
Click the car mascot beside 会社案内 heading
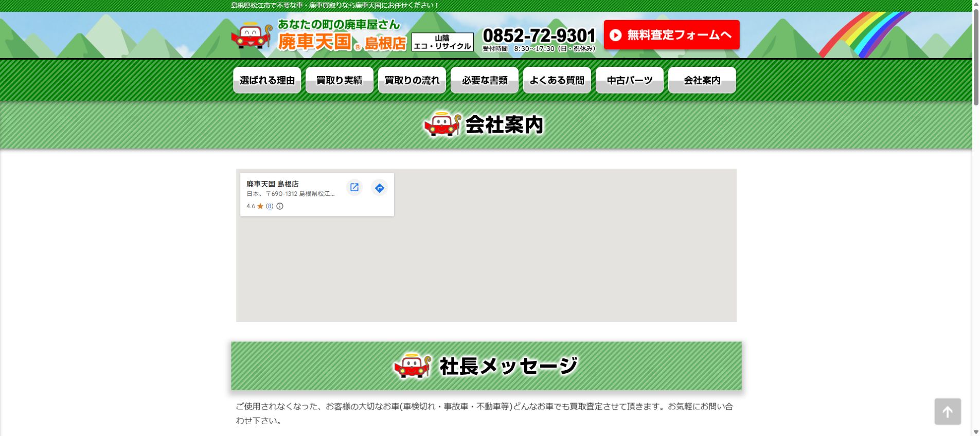point(442,124)
